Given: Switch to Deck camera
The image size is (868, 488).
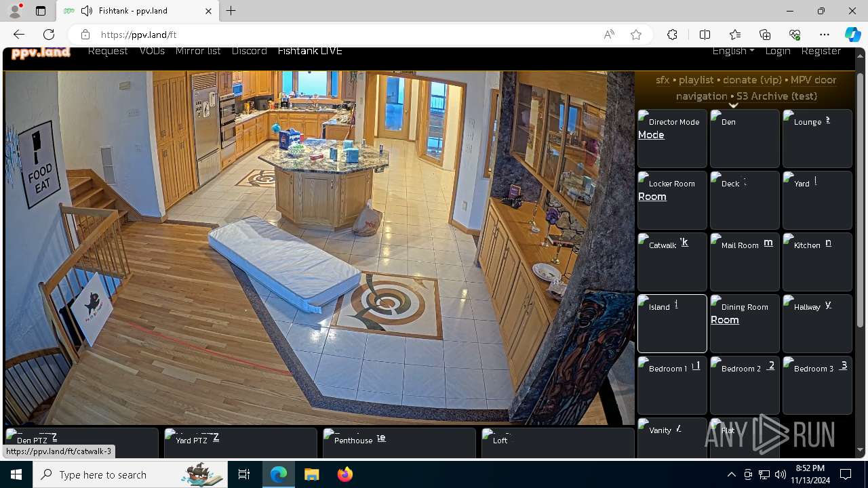Looking at the screenshot, I should pyautogui.click(x=745, y=200).
